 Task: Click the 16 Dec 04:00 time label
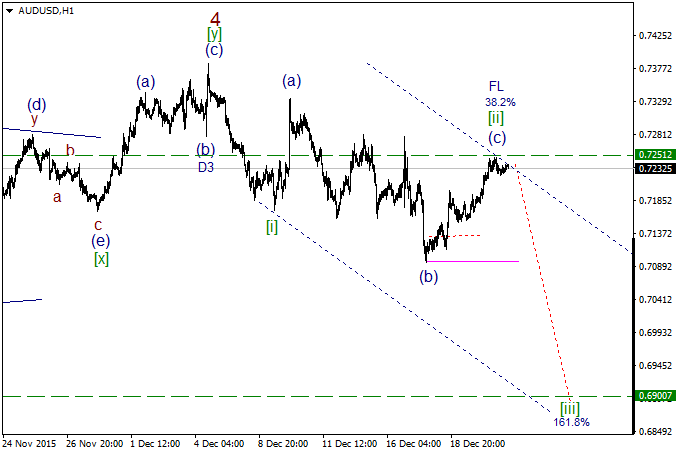(x=413, y=443)
